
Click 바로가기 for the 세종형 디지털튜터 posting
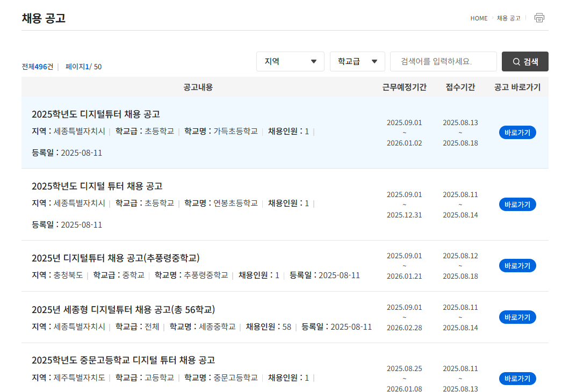pos(517,317)
